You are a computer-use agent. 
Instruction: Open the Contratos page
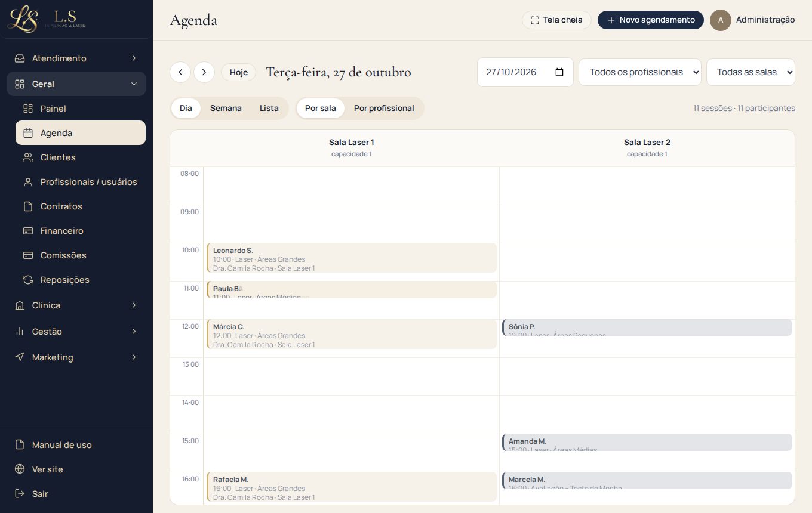point(81,206)
